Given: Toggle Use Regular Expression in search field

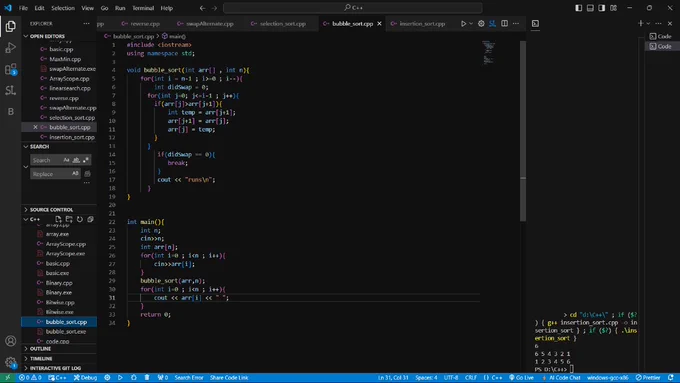Looking at the screenshot, I should [85, 160].
